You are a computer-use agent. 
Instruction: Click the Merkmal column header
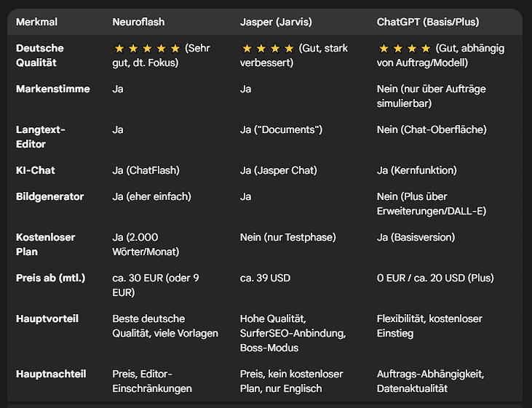tap(36, 22)
